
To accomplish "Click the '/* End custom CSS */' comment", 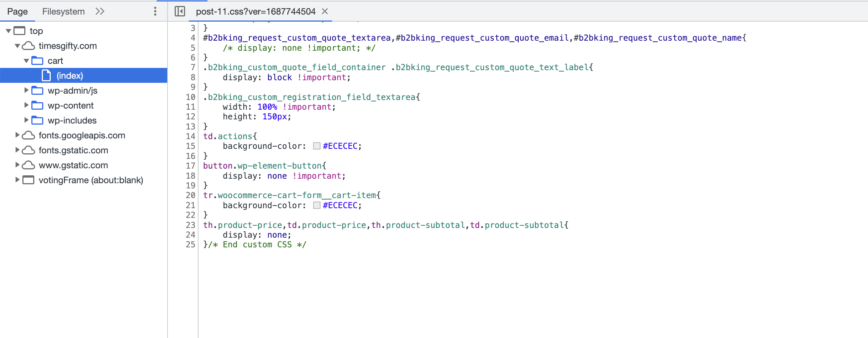I will (x=257, y=245).
